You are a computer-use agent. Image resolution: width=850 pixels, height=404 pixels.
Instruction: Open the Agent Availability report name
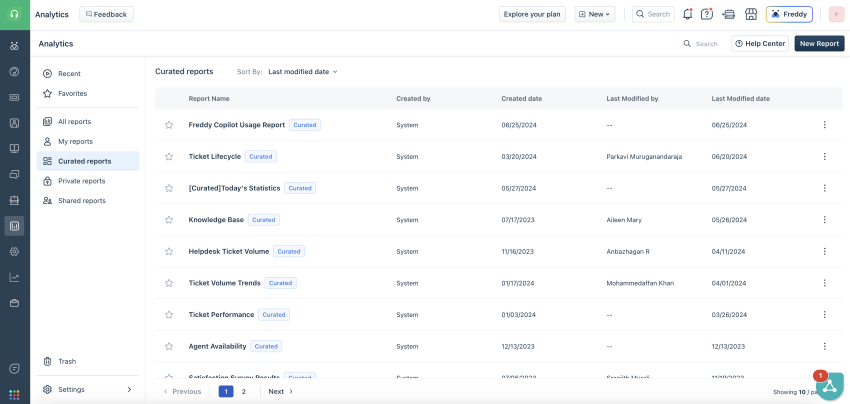(217, 346)
